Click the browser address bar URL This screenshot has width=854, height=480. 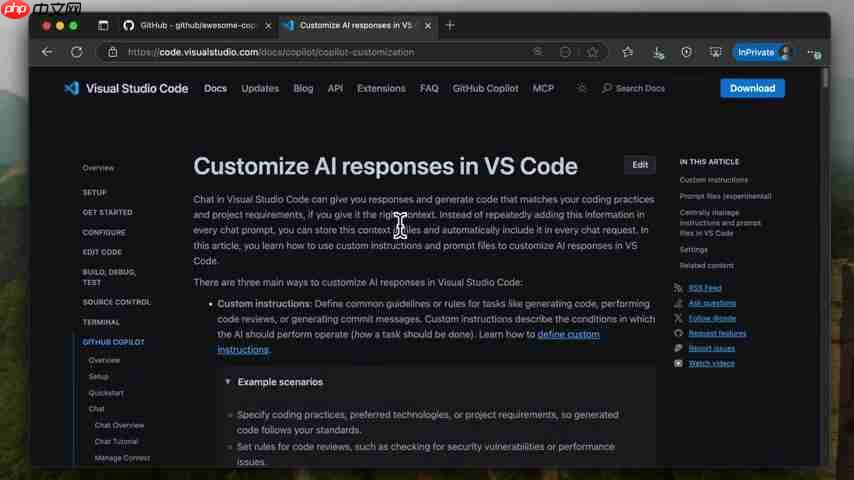click(271, 52)
